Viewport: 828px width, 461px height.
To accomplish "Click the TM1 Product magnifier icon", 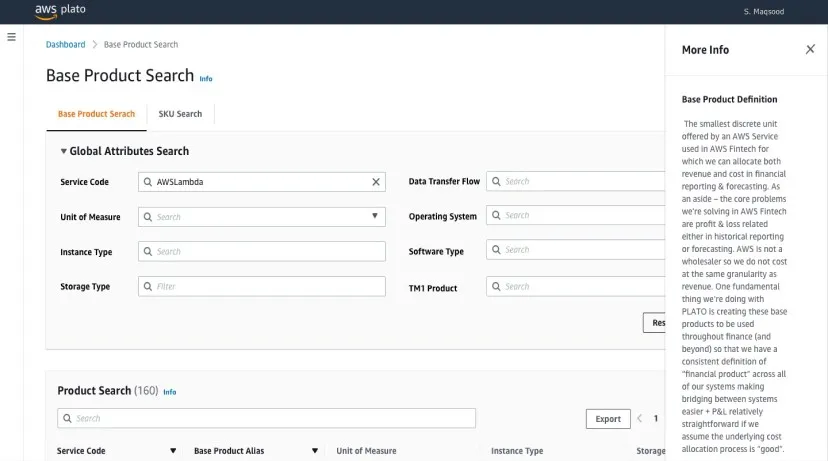I will tap(496, 286).
